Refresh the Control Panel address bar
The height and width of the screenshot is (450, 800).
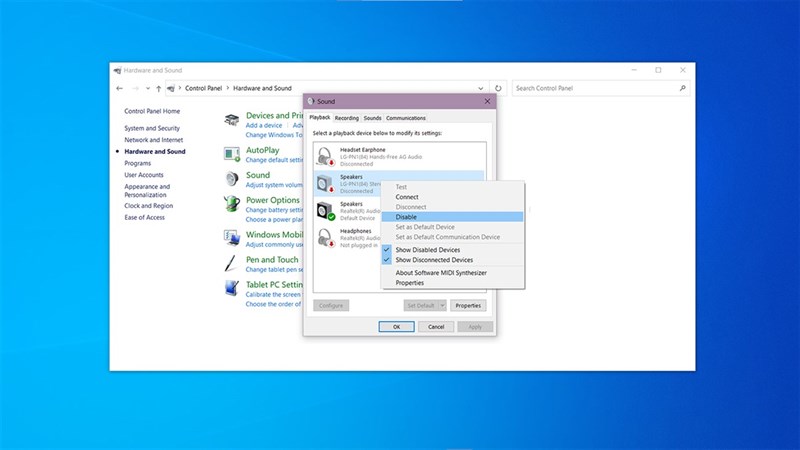498,88
